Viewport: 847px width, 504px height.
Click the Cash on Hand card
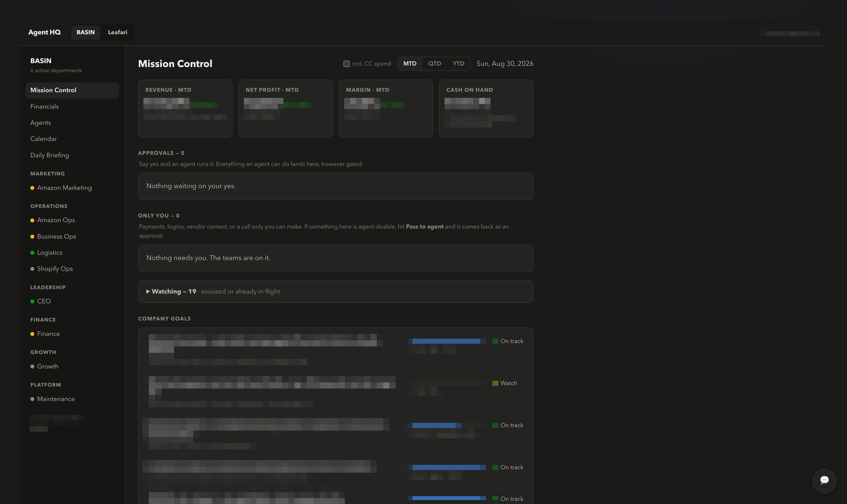tap(486, 108)
